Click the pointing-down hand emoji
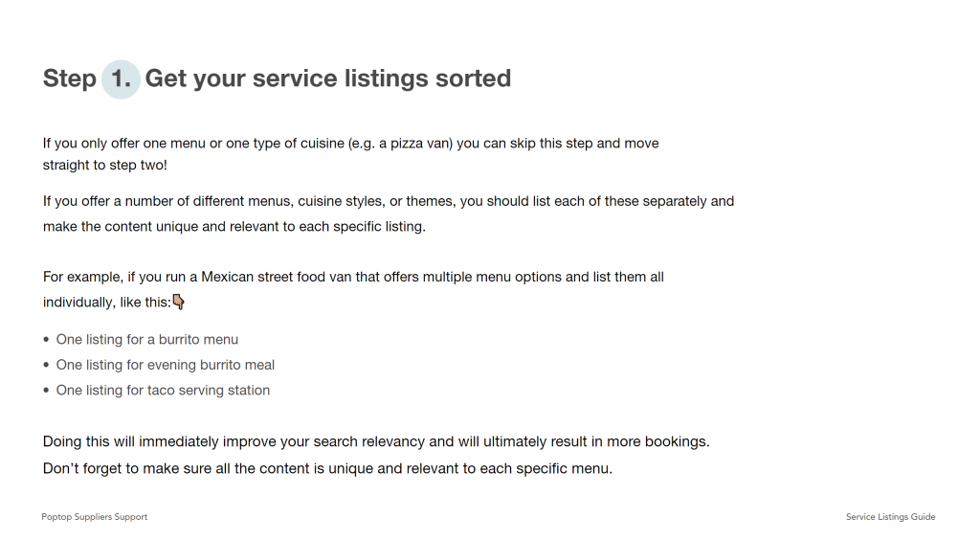Viewport: 980px width, 540px height. [x=178, y=302]
